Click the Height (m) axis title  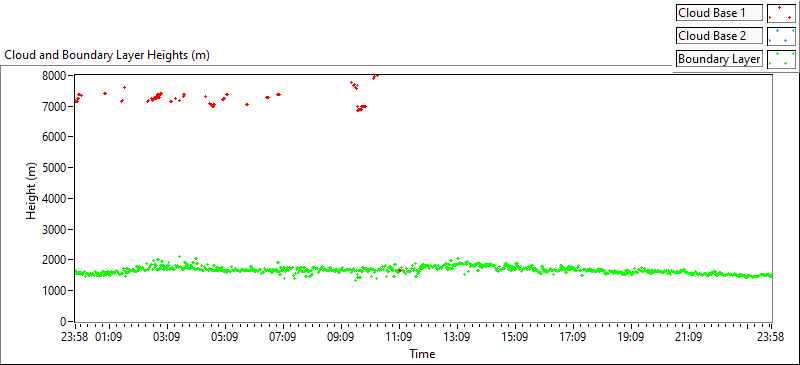coord(32,198)
